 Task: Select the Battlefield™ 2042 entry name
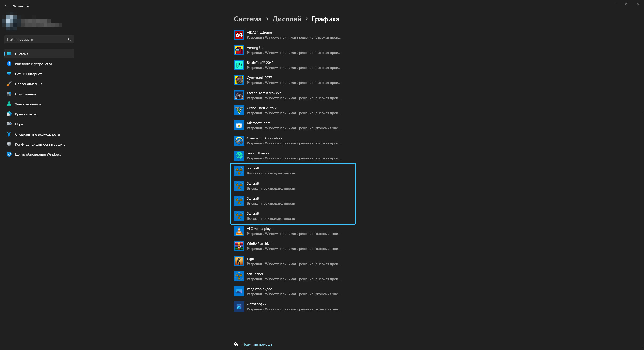click(x=260, y=63)
